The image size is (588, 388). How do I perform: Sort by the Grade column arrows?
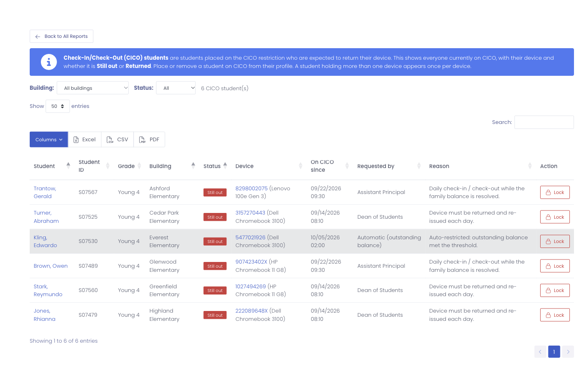pos(139,166)
